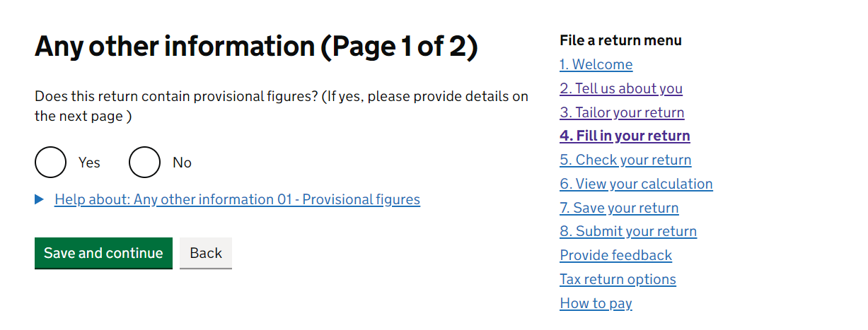Screen dimensions: 868x330
Task: Open 6. View your calculation
Action: (x=636, y=184)
